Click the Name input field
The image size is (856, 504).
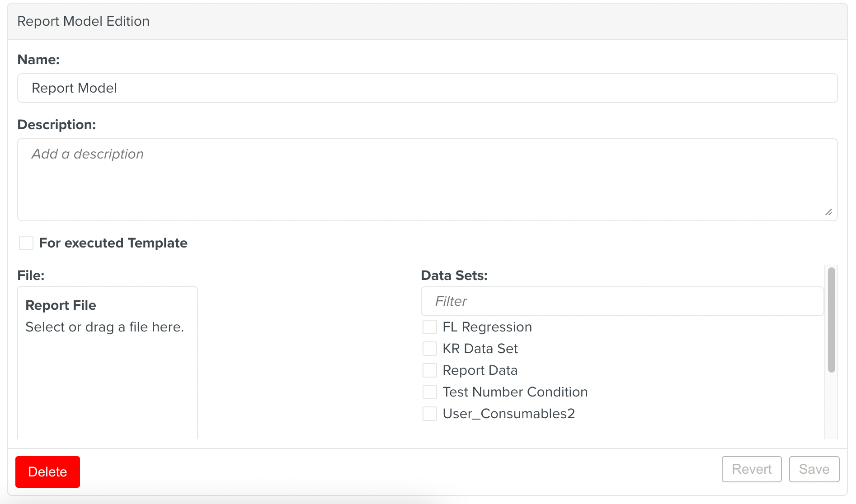tap(427, 88)
